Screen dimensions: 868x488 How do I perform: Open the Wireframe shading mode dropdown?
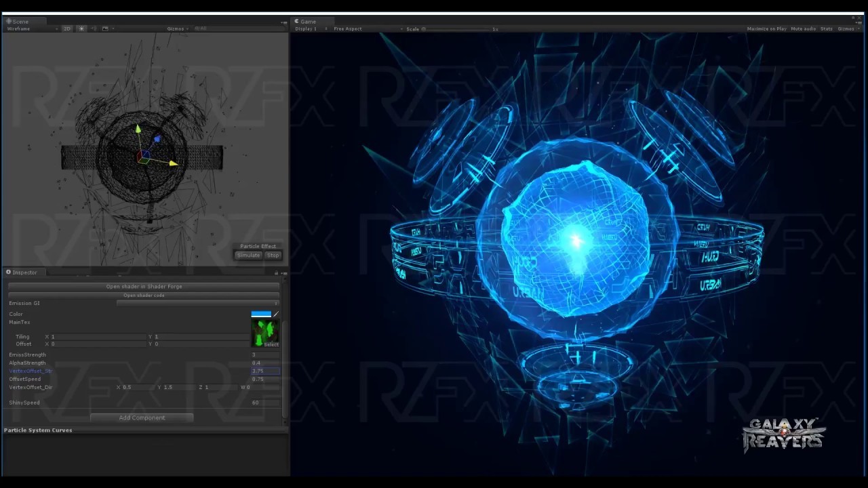31,28
